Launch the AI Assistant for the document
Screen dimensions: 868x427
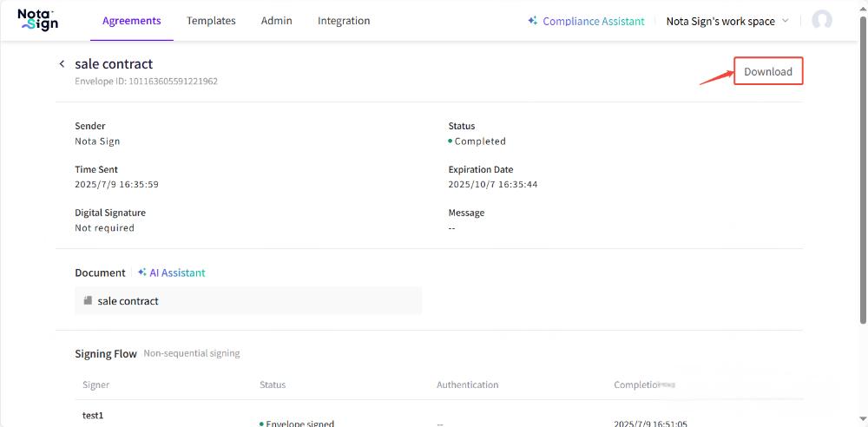coord(177,273)
